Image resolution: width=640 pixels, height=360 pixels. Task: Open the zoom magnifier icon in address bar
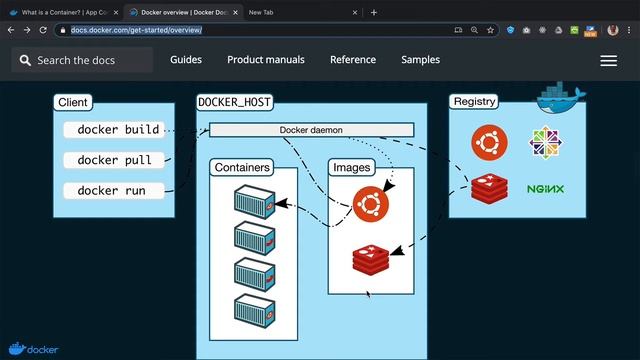pos(474,30)
